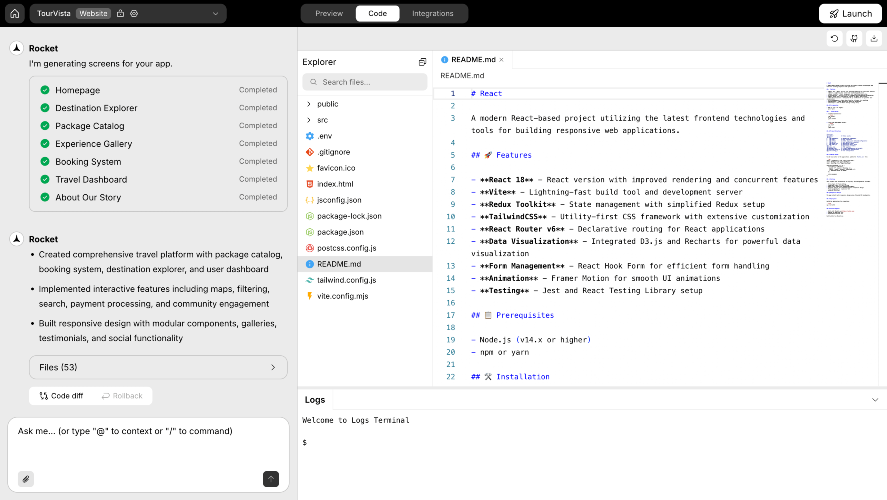Click the download icon in top toolbar

click(874, 38)
